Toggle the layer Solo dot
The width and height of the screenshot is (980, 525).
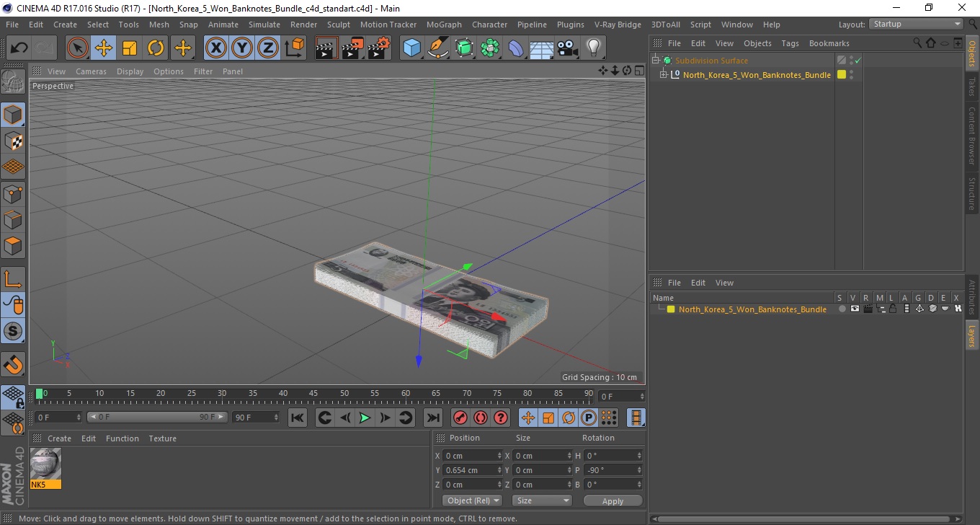(x=841, y=309)
